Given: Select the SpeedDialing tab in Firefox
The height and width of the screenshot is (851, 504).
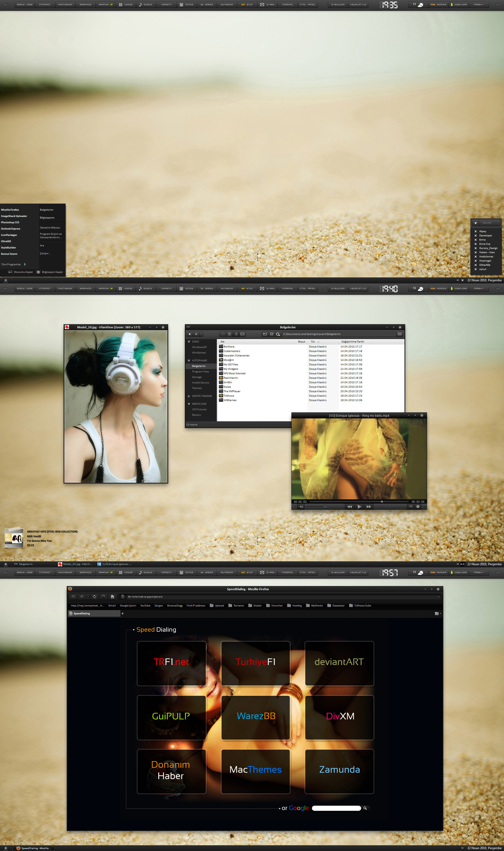Looking at the screenshot, I should click(x=94, y=614).
